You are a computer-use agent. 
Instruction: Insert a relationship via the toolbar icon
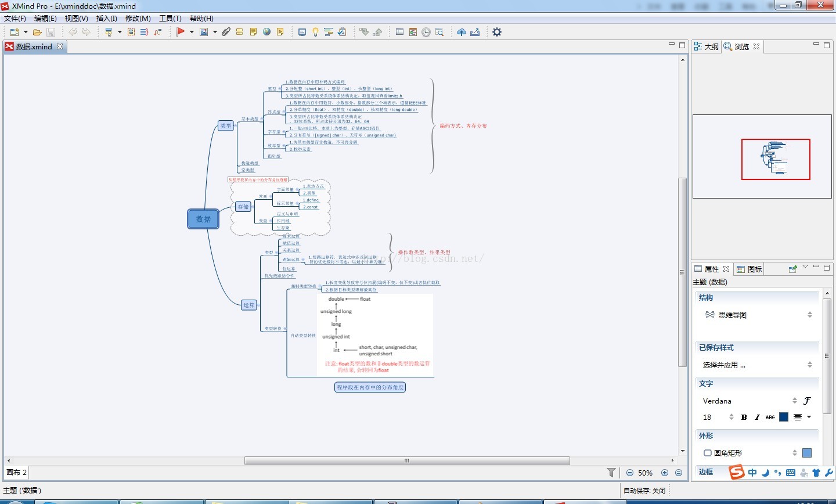click(157, 32)
